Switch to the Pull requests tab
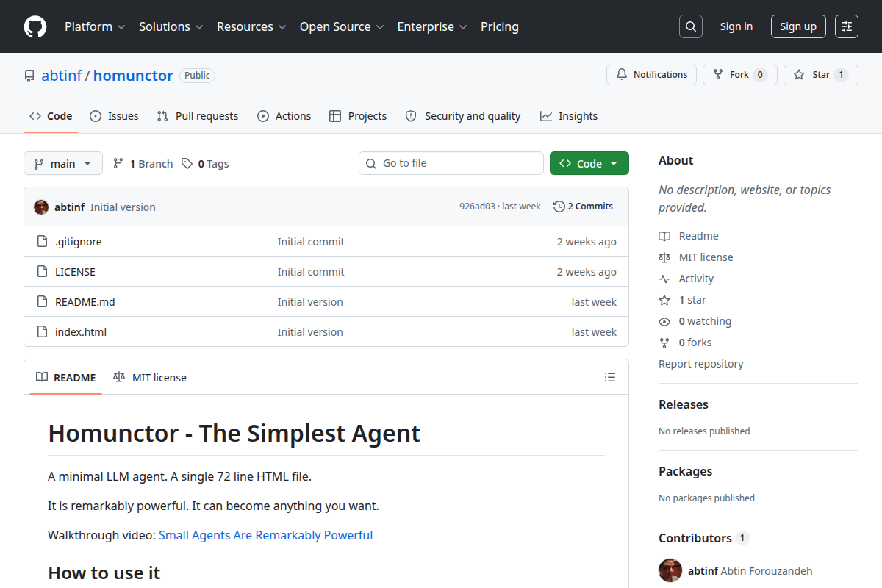This screenshot has width=882, height=588. click(x=198, y=116)
